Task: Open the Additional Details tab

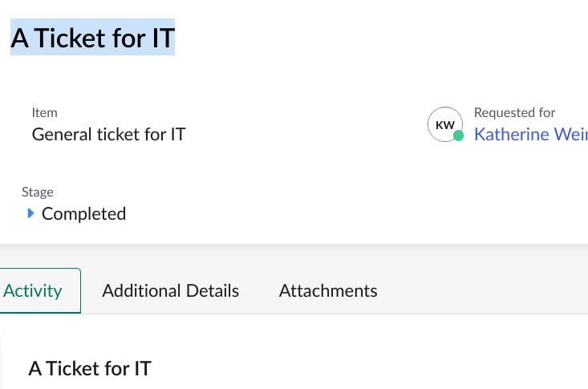Action: pos(171,290)
